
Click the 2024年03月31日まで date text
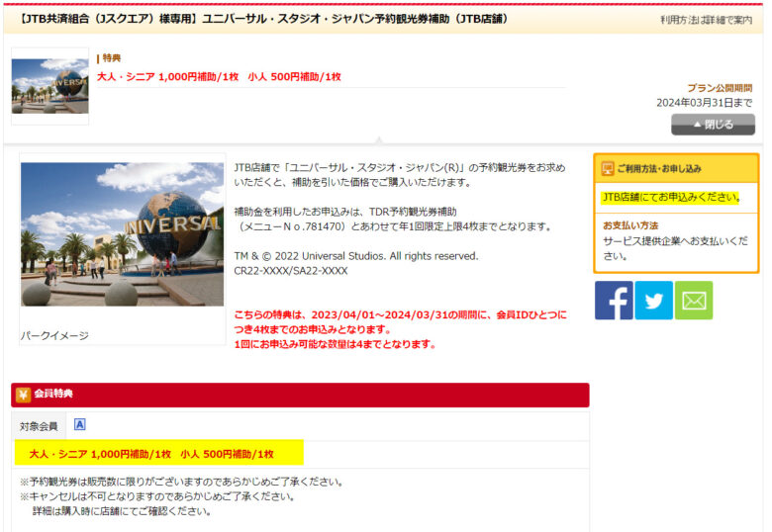click(704, 103)
